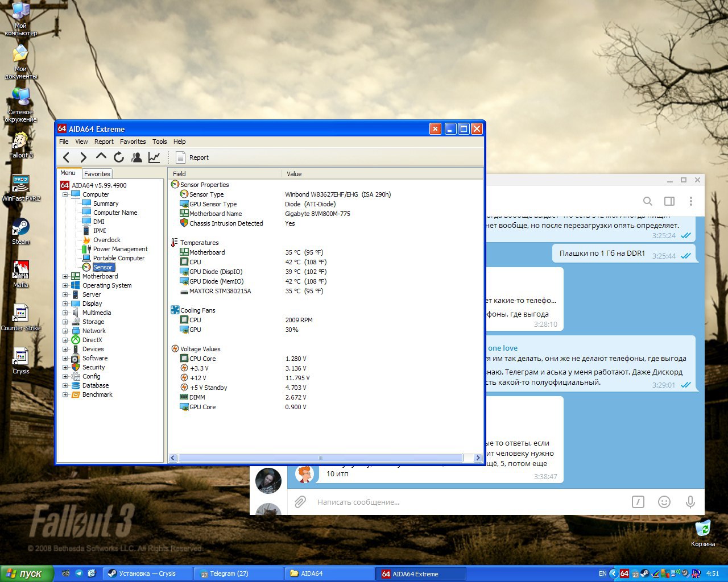Open the Favorites menu in menu bar

(133, 142)
